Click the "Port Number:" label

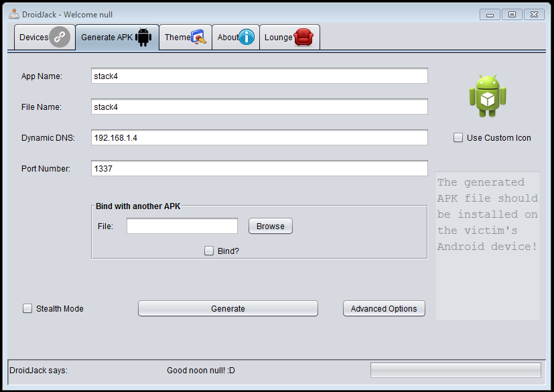click(46, 169)
